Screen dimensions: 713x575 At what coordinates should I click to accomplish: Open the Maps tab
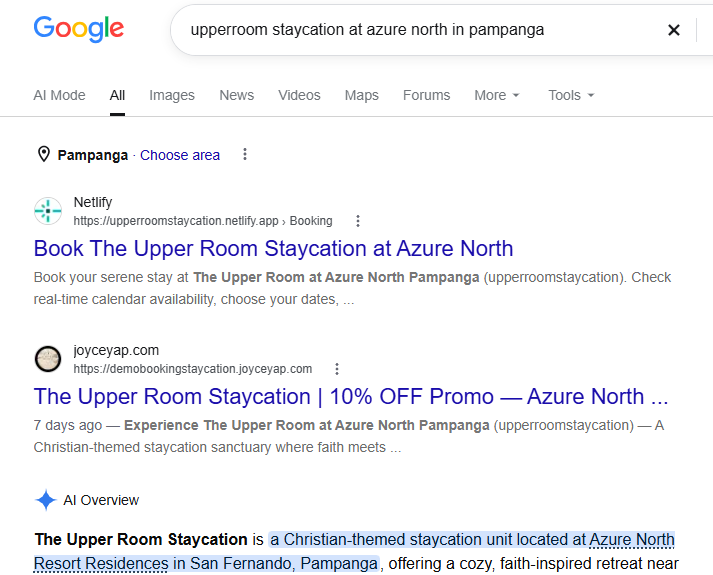pyautogui.click(x=362, y=95)
